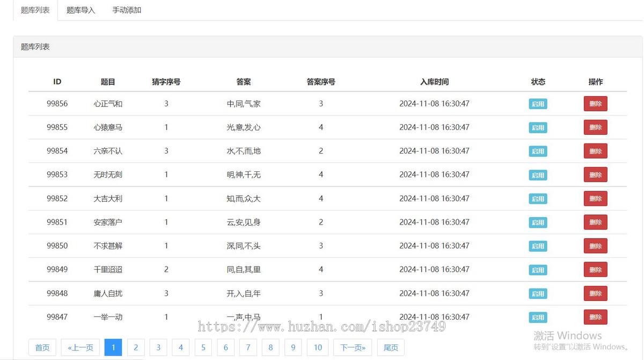
Task: Select the answer cell 知,而,众,大
Action: point(244,198)
